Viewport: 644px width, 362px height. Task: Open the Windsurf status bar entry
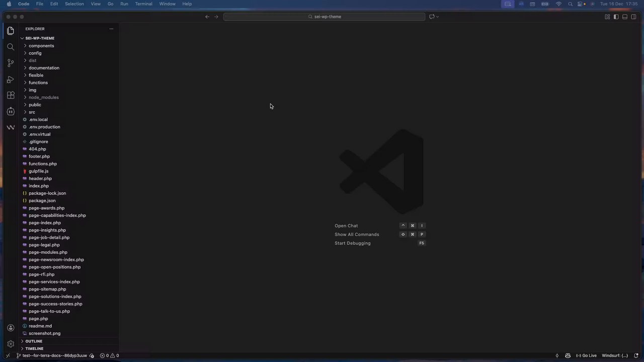tap(615, 355)
